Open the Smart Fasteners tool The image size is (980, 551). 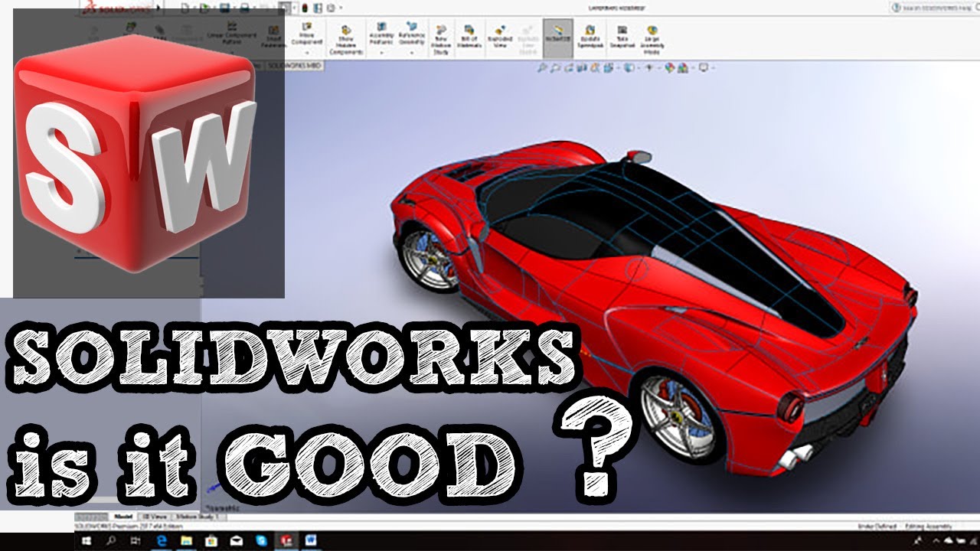(x=273, y=37)
